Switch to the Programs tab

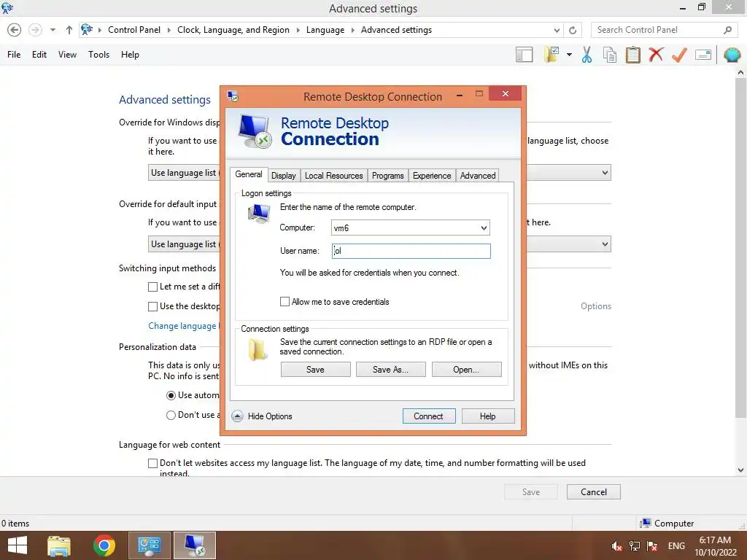(x=387, y=176)
